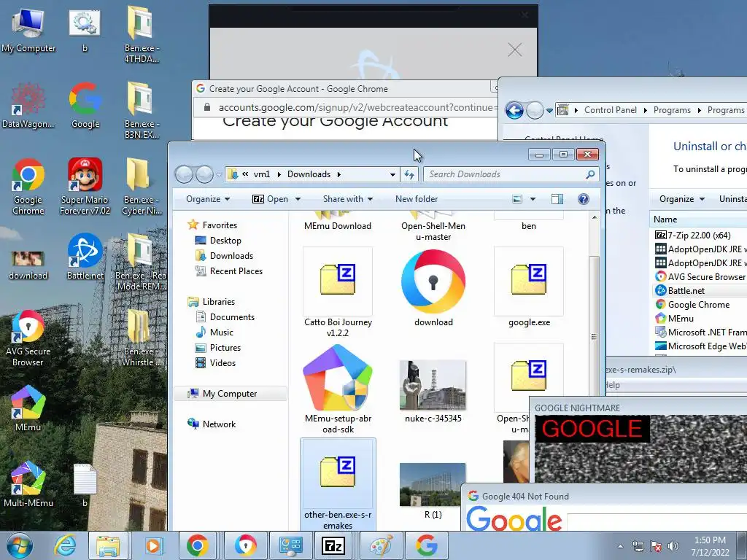Launch Multi-MEmu desktop shortcut
This screenshot has width=747, height=560.
click(x=28, y=484)
